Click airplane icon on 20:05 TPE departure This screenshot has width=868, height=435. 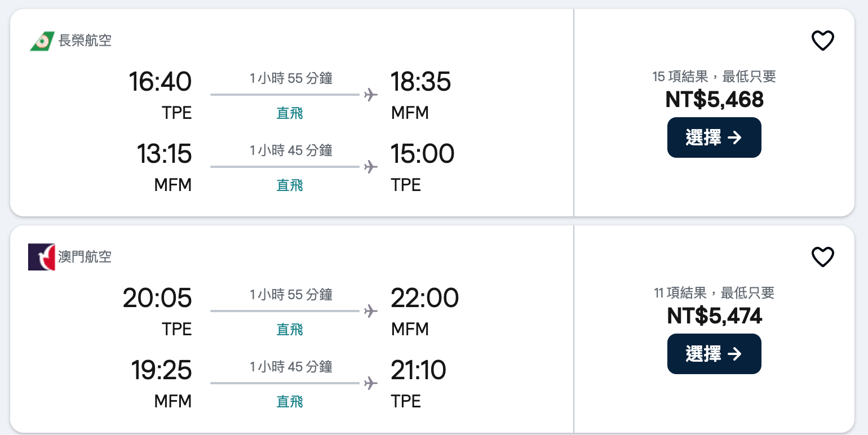click(x=370, y=311)
